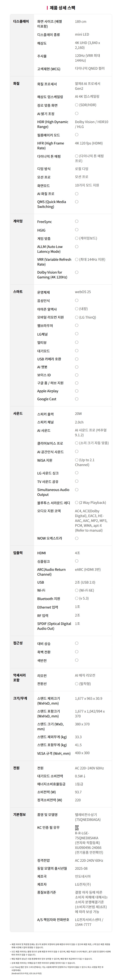122x980 pixels.
Task: Select the 디스플레이 section label
Action: pos(21,22)
